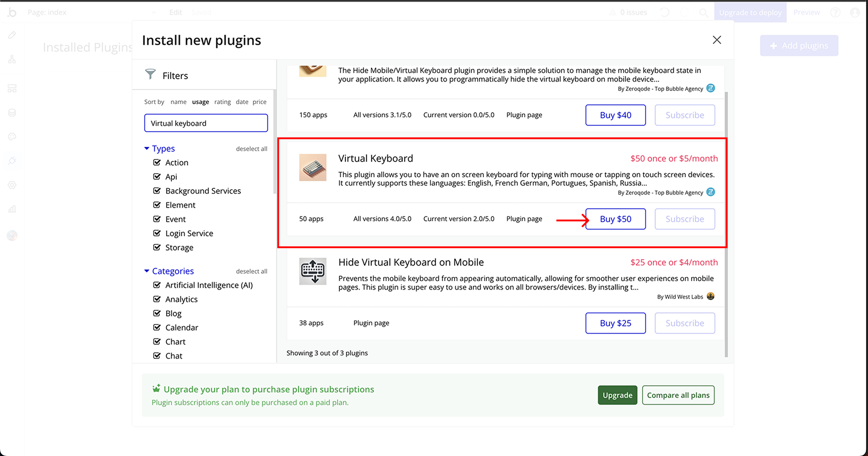Click the green Upgrade button
The image size is (868, 456).
(617, 395)
